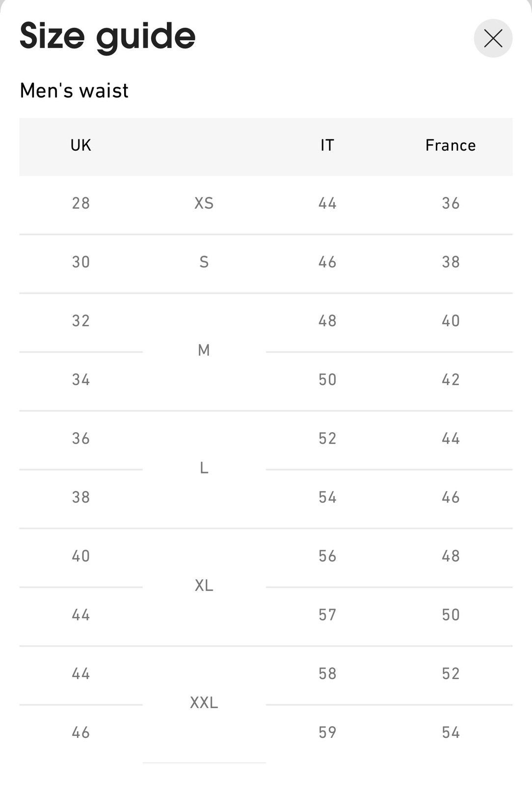Click the S size label
The width and height of the screenshot is (532, 785).
pyautogui.click(x=204, y=262)
